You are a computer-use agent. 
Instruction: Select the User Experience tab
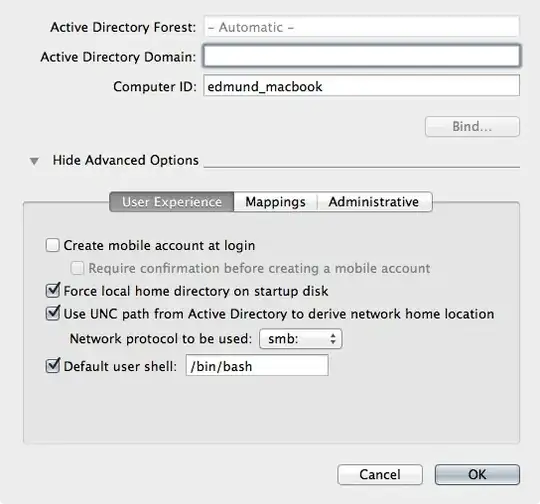tap(172, 202)
